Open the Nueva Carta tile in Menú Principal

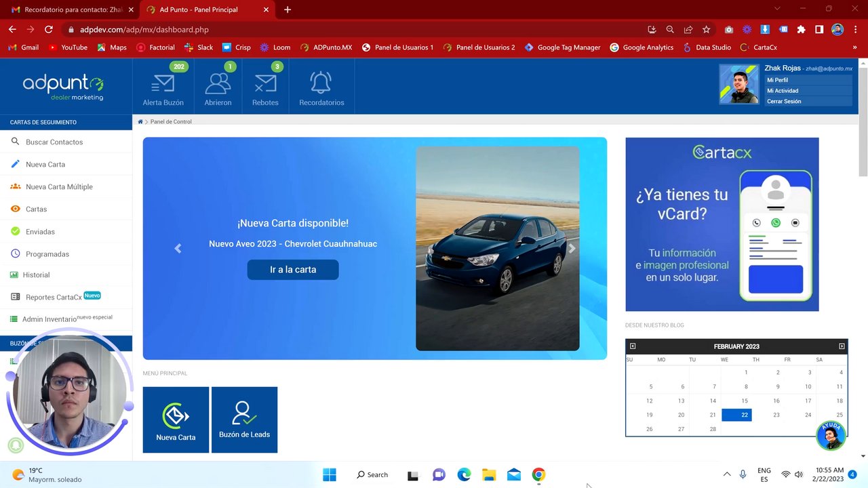tap(176, 420)
